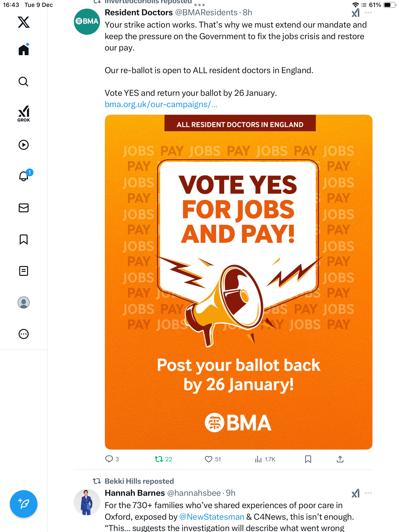Screen dimensions: 399x532
Task: Go to the Home timeline
Action: coord(24,50)
